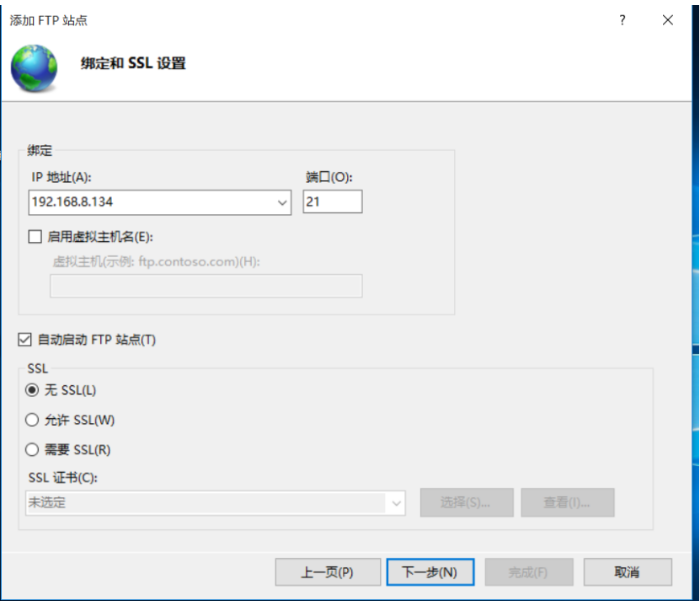Viewport: 700px width, 601px height.
Task: Click the 端口(O) label
Action: [329, 177]
